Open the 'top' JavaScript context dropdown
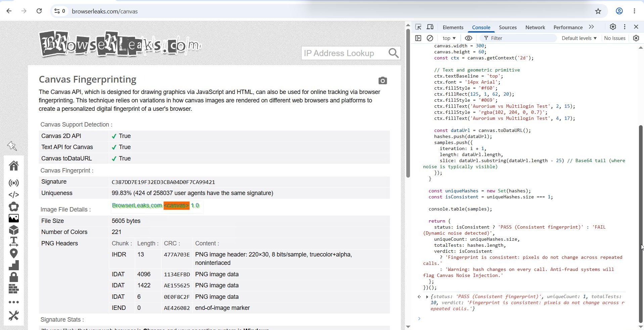The height and width of the screenshot is (330, 644). pyautogui.click(x=449, y=38)
